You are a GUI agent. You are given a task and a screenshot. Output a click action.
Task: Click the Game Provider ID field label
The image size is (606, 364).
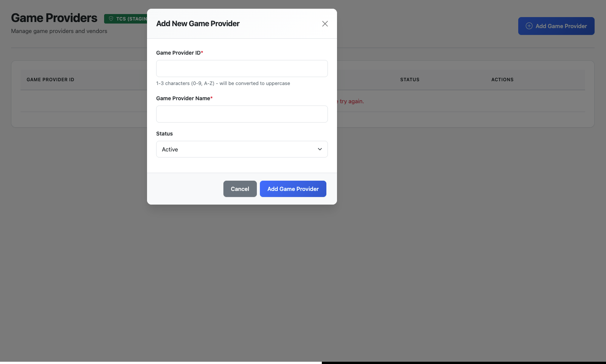coord(178,53)
